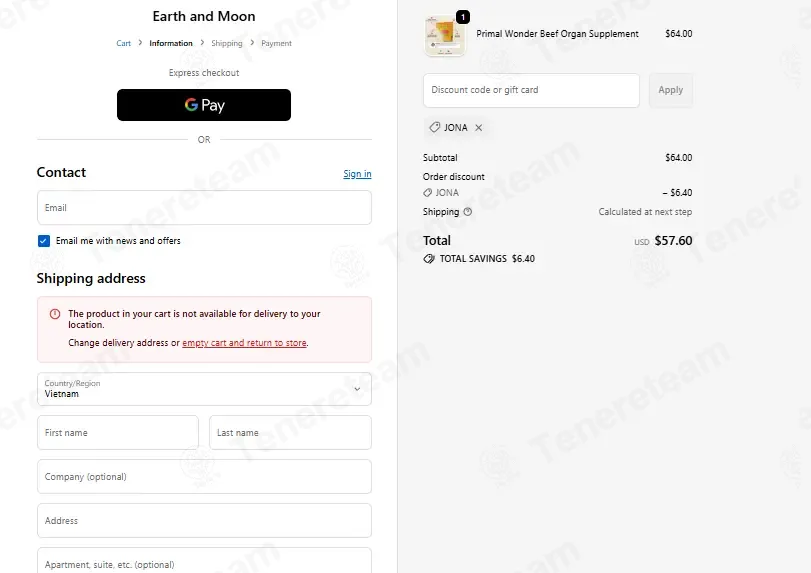This screenshot has height=573, width=811.
Task: Click the Email input field
Action: (204, 207)
